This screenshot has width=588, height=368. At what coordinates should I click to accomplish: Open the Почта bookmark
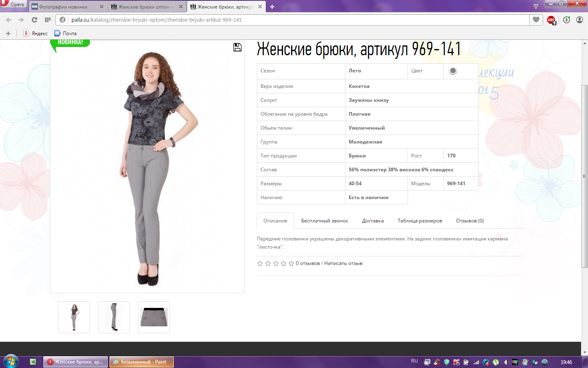[x=66, y=34]
